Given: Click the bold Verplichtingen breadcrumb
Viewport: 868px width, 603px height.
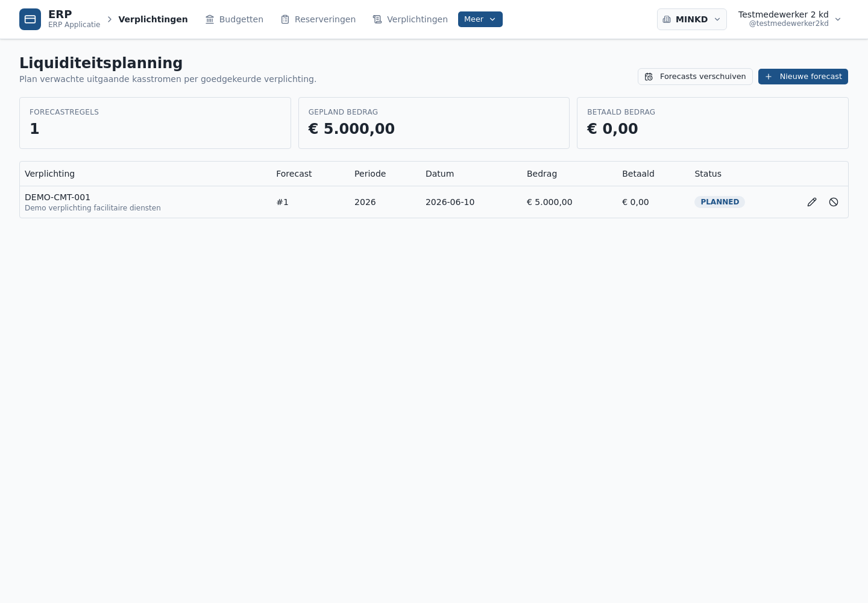Looking at the screenshot, I should 153,19.
